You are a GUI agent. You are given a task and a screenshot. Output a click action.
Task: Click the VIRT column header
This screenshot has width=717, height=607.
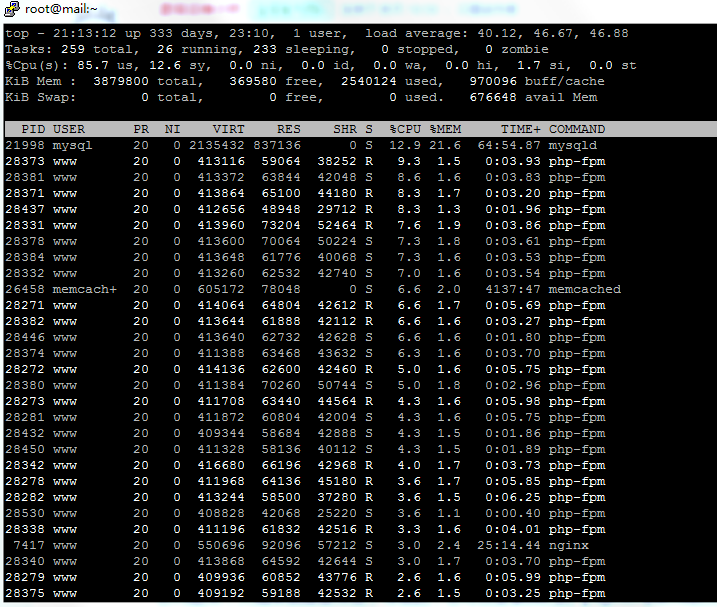(x=228, y=129)
